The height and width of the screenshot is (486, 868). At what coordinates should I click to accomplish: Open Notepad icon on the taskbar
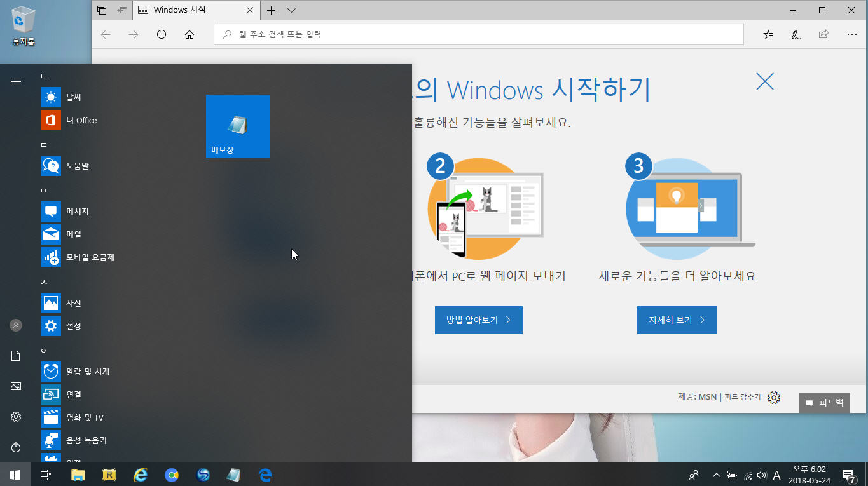[234, 475]
